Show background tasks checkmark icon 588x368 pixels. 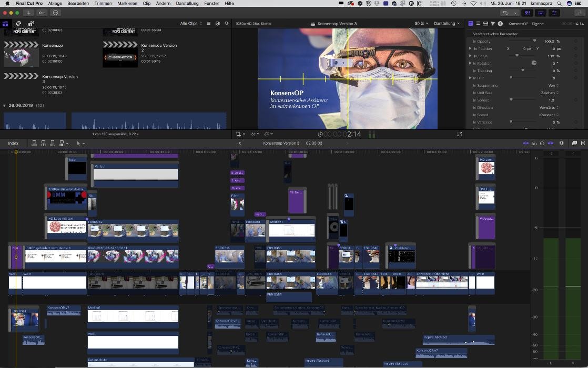[55, 13]
